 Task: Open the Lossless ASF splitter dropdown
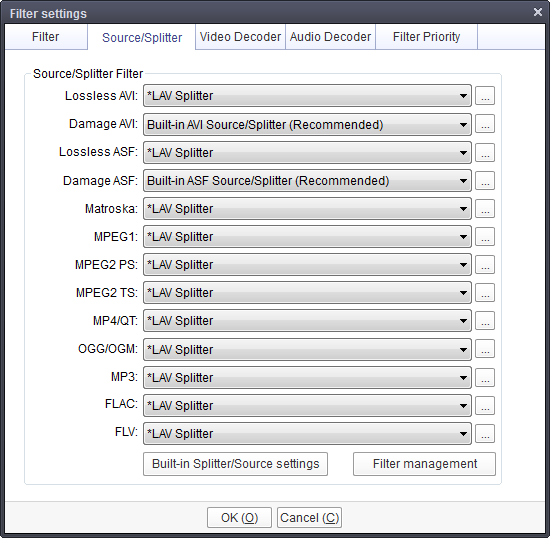click(307, 153)
